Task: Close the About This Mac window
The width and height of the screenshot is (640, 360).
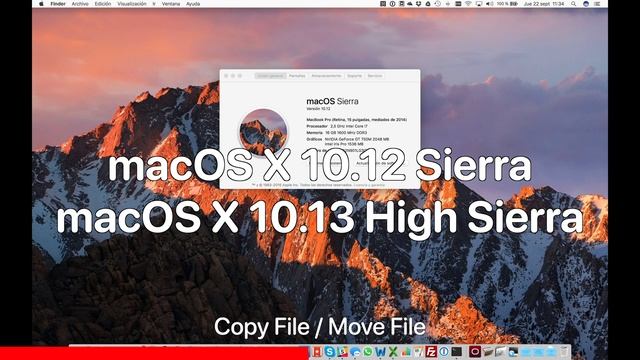Action: point(226,76)
